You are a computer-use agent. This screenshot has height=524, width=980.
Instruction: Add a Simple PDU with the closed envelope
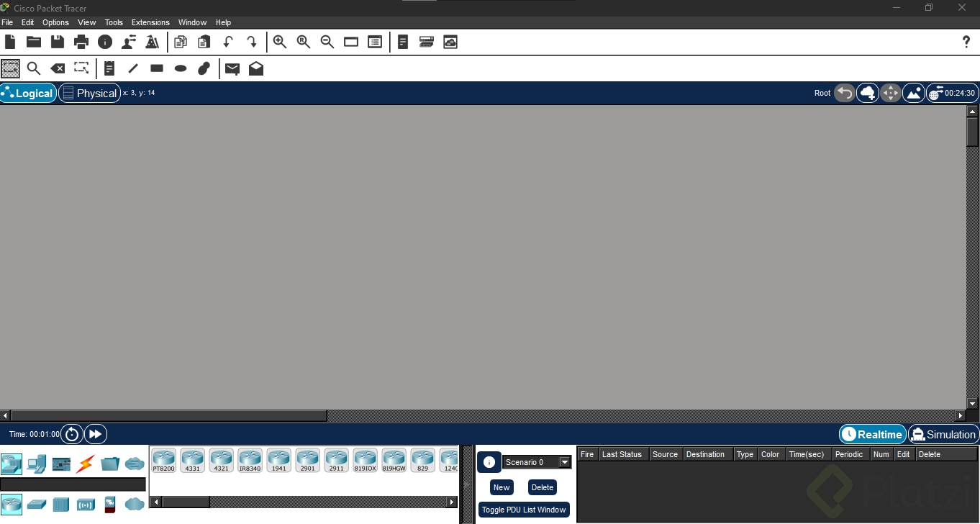(x=232, y=68)
